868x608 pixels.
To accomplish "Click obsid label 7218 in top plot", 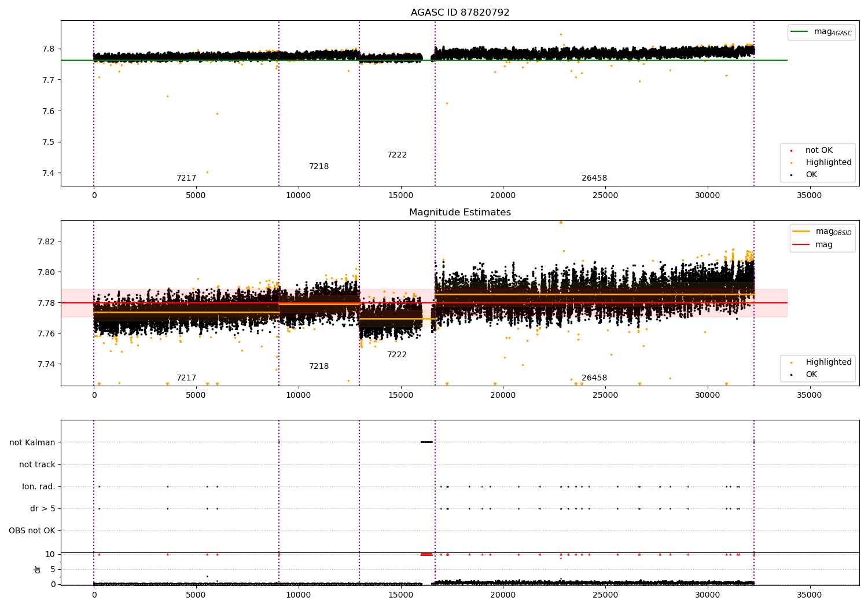I will coord(319,167).
